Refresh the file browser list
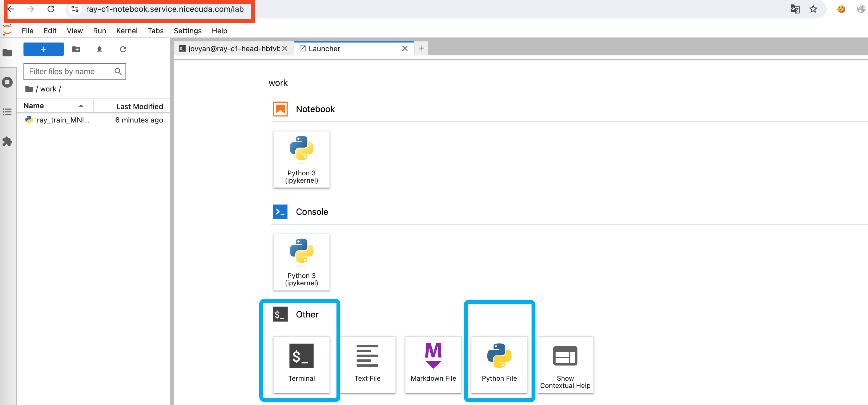Viewport: 868px width, 405px height. [x=123, y=49]
